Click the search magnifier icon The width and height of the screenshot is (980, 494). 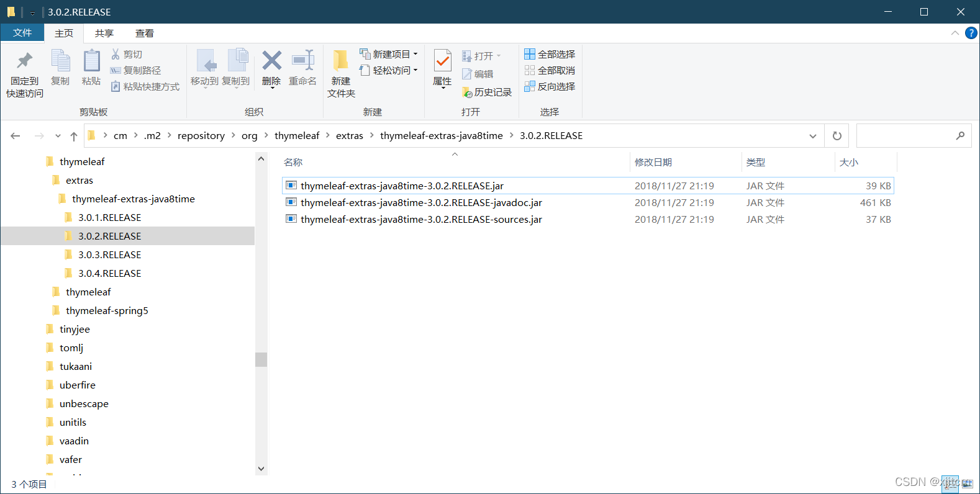coord(960,136)
